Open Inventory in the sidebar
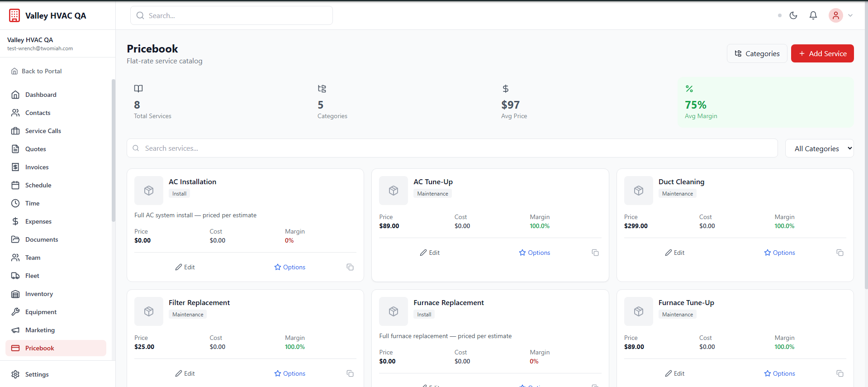This screenshot has height=387, width=868. tap(39, 294)
